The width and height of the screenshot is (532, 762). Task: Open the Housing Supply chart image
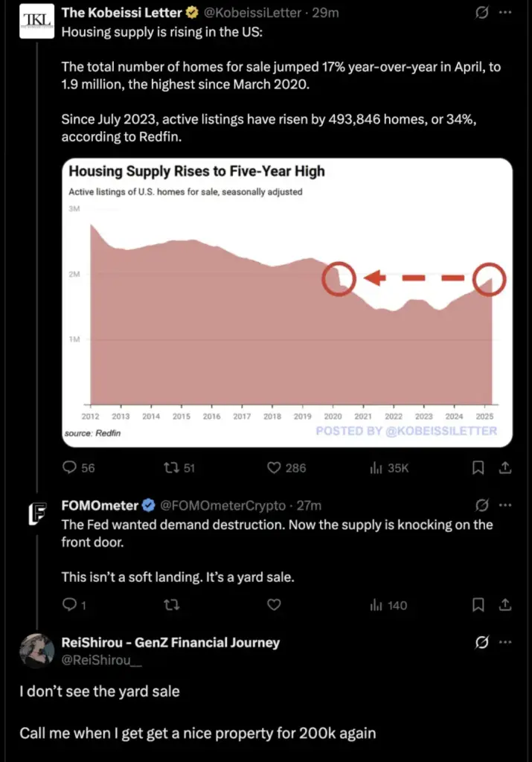point(287,302)
